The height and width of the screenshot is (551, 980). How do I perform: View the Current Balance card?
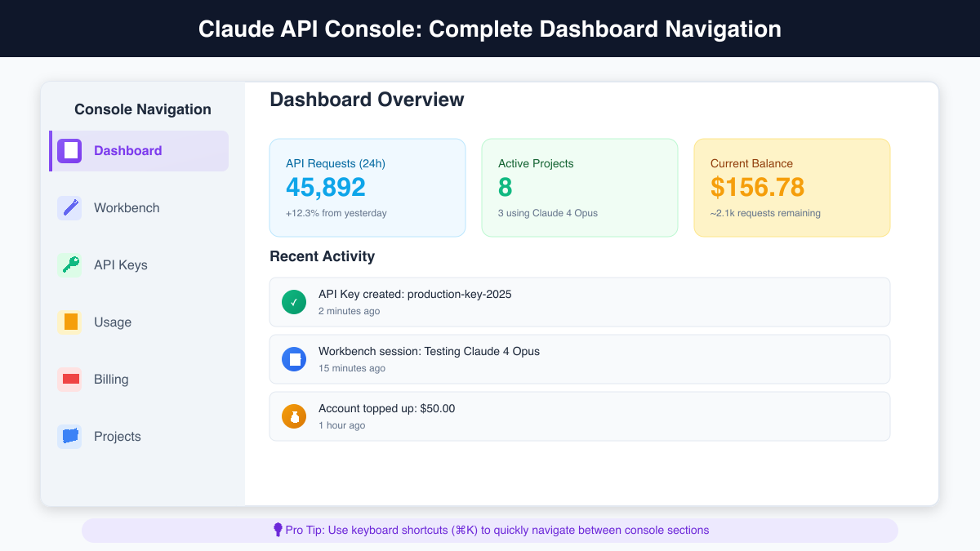tap(791, 187)
